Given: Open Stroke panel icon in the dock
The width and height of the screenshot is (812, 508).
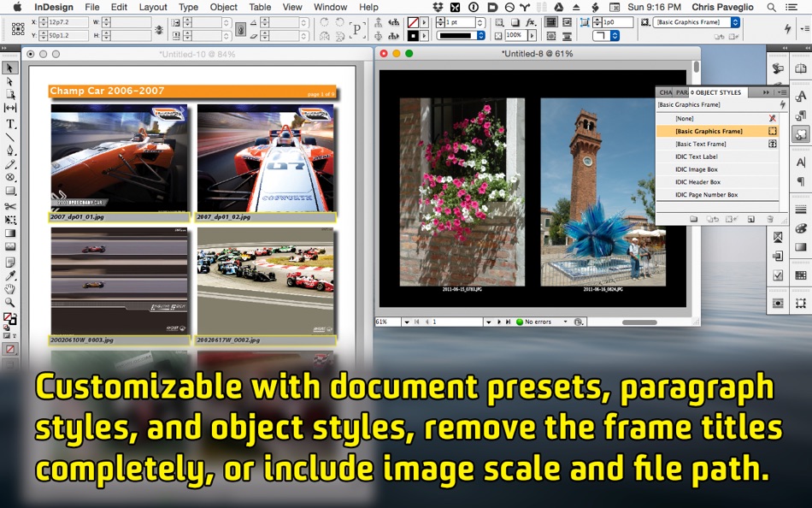Looking at the screenshot, I should click(x=801, y=210).
